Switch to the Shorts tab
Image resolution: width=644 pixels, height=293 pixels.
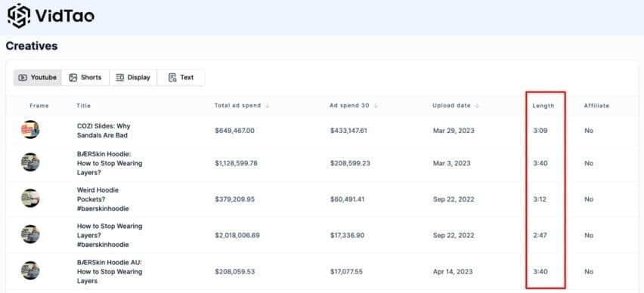(85, 78)
